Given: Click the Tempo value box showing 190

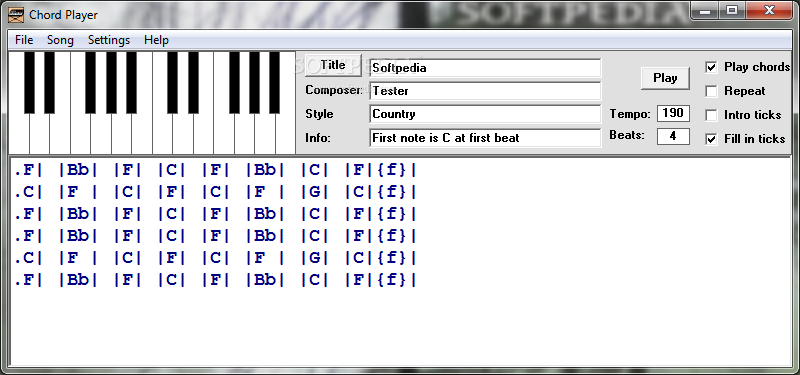Looking at the screenshot, I should pos(673,113).
